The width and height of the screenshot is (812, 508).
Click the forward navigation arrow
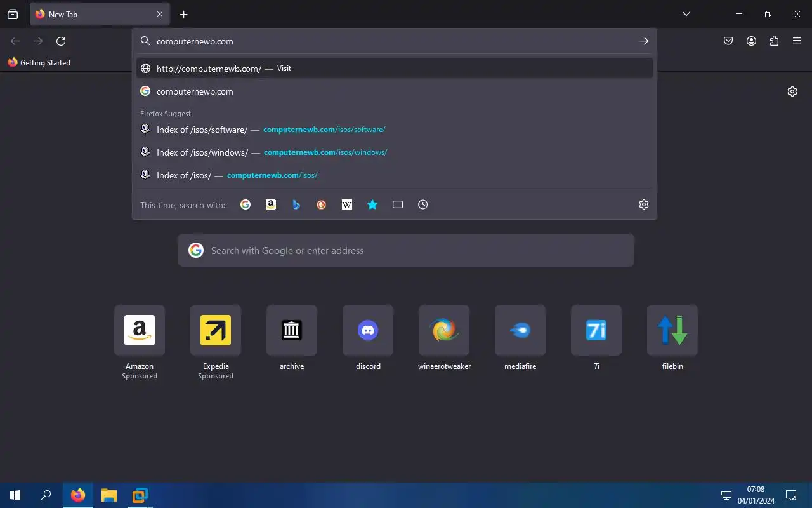[x=38, y=41]
